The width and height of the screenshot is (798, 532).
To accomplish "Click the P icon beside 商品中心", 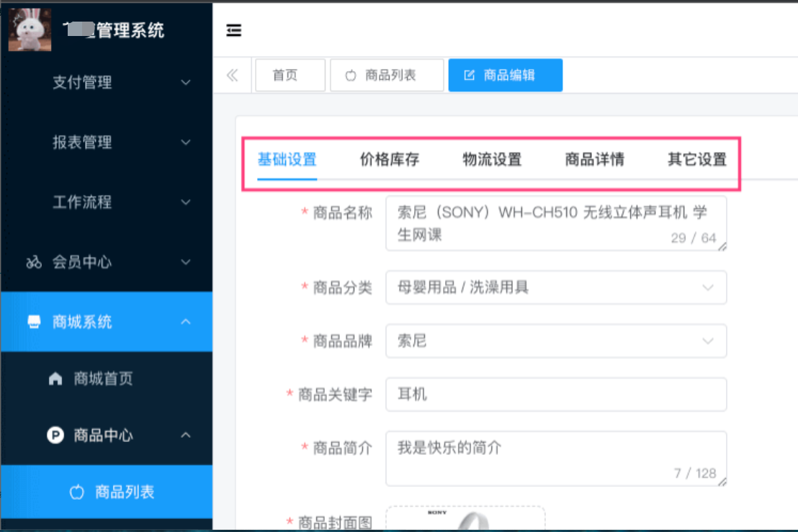I will pos(55,435).
